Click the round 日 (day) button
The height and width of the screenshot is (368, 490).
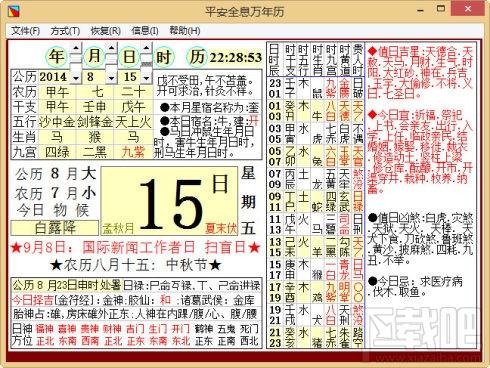[x=129, y=56]
